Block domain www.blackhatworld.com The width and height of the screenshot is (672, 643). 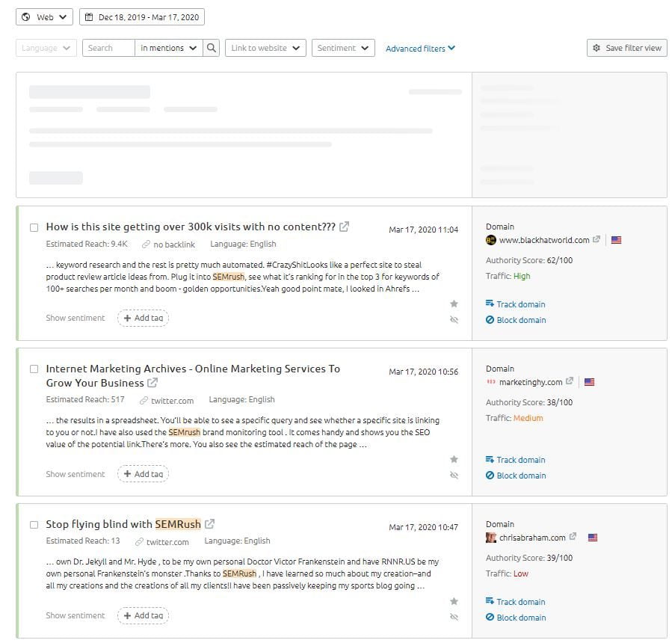516,320
